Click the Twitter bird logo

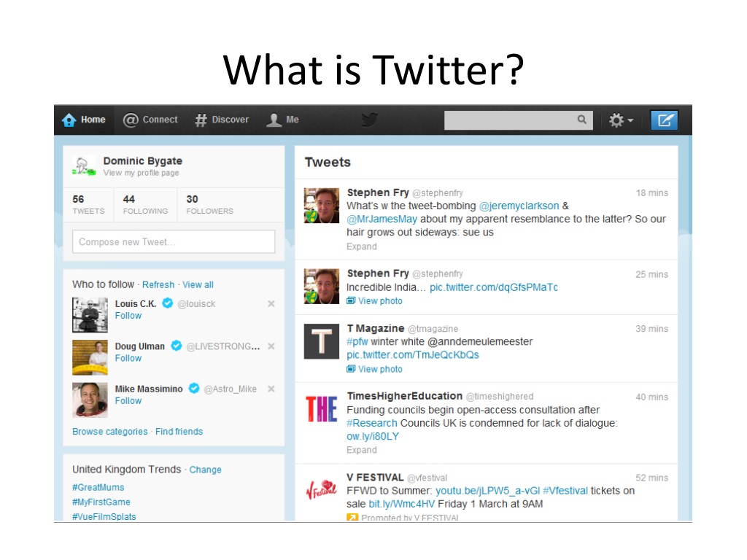click(369, 120)
